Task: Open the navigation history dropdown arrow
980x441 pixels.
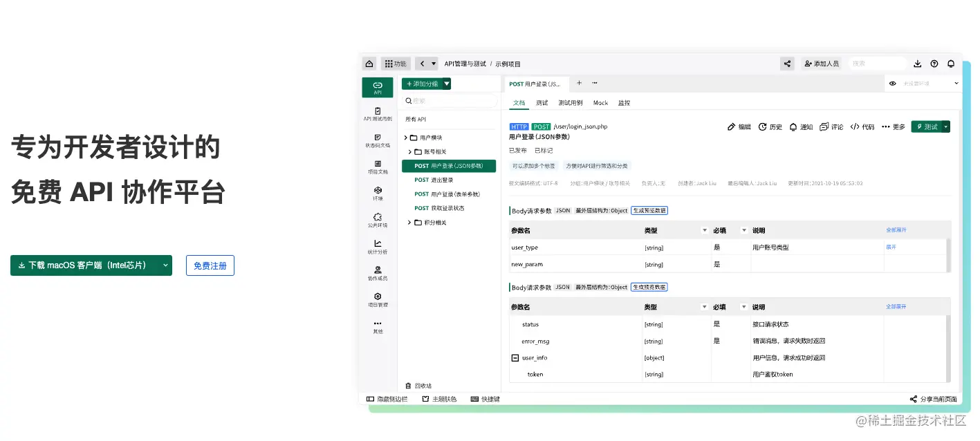Action: [x=434, y=64]
